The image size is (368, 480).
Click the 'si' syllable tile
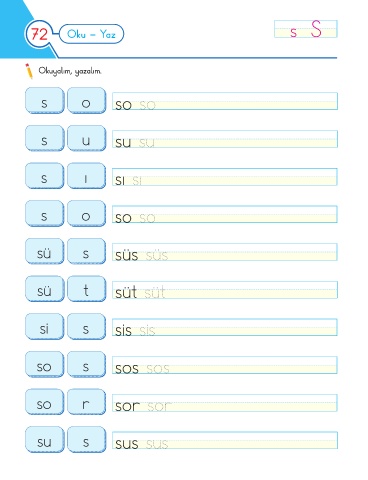(x=44, y=327)
